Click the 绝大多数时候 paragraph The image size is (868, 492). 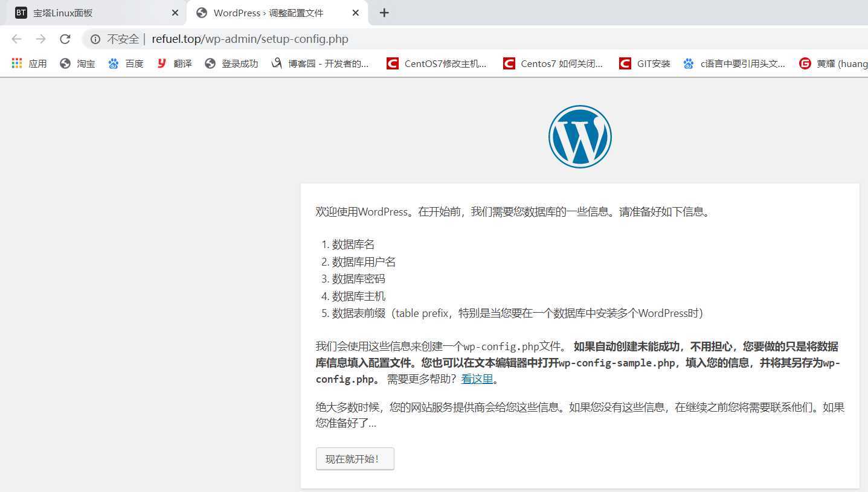[580, 415]
